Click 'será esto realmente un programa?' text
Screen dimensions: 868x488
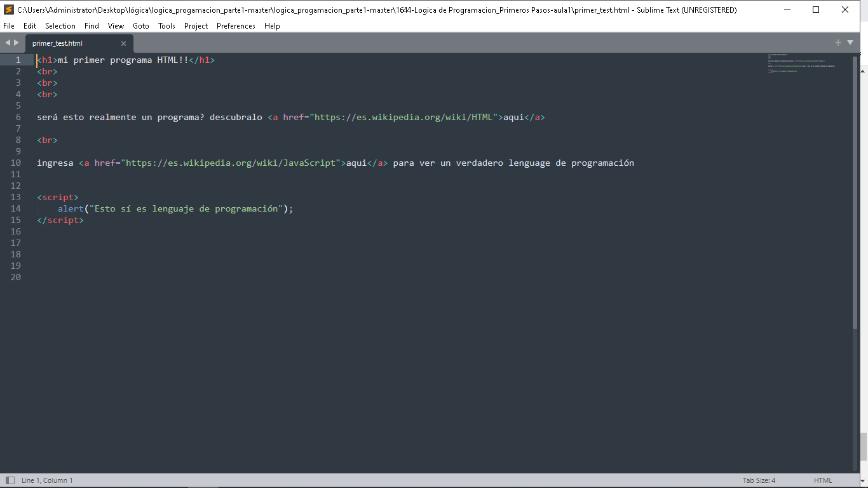[121, 117]
